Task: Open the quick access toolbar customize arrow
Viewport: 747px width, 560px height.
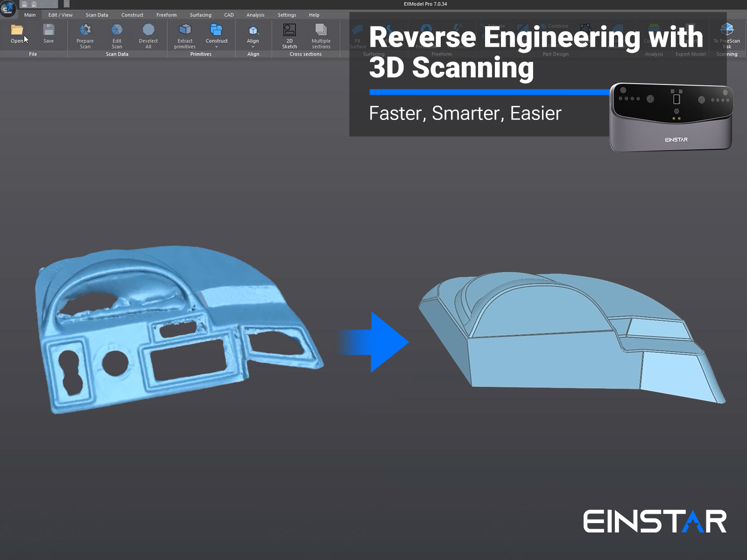Action: [66, 4]
